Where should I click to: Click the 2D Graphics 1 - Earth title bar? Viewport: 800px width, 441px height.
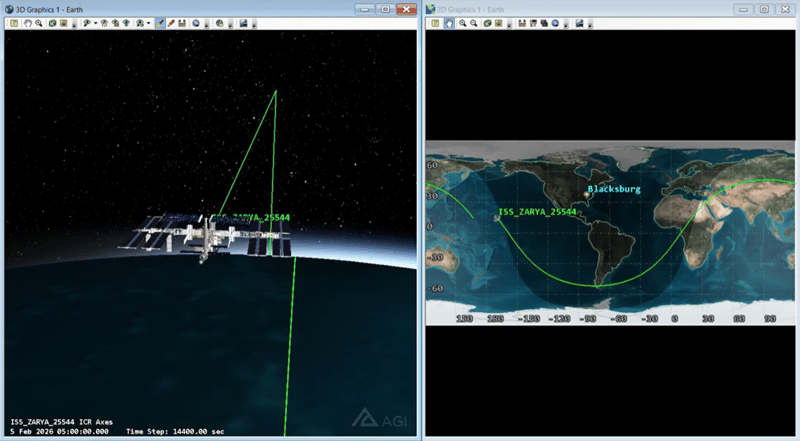pos(560,7)
